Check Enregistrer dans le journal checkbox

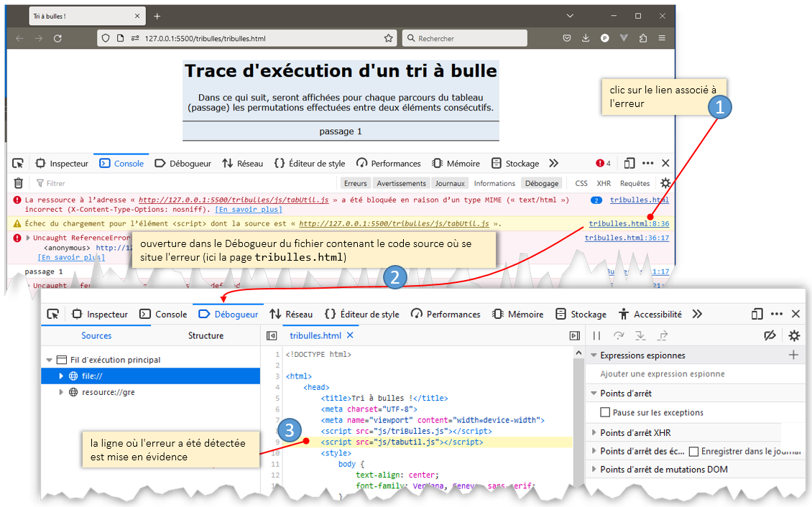(x=693, y=452)
